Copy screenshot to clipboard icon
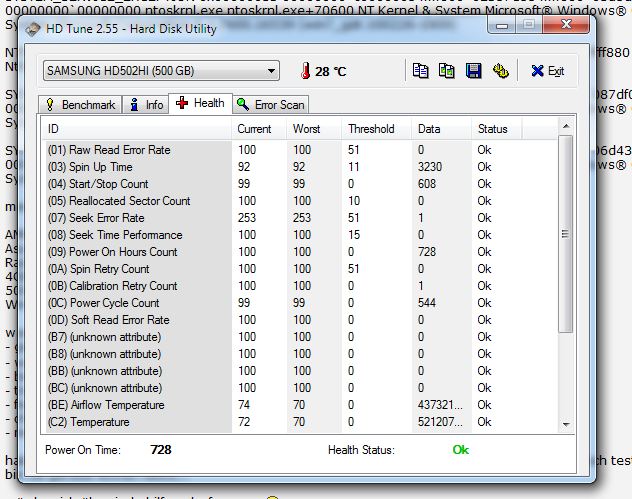 447,71
